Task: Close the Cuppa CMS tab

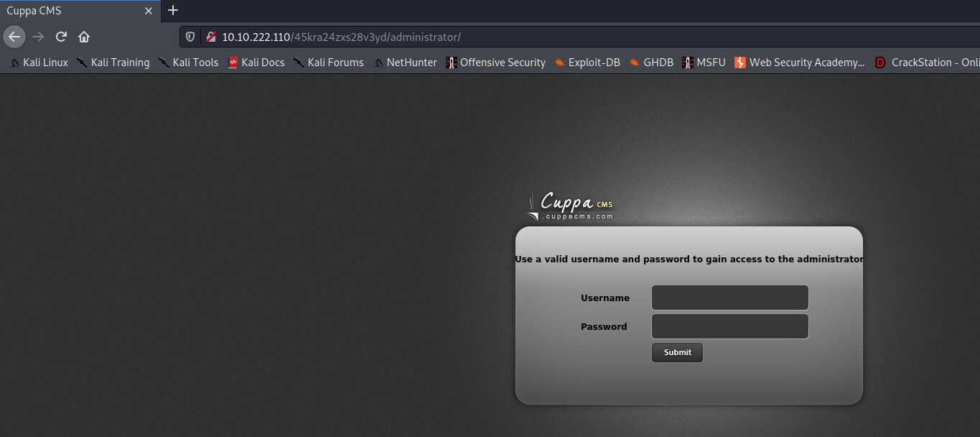Action: (149, 11)
